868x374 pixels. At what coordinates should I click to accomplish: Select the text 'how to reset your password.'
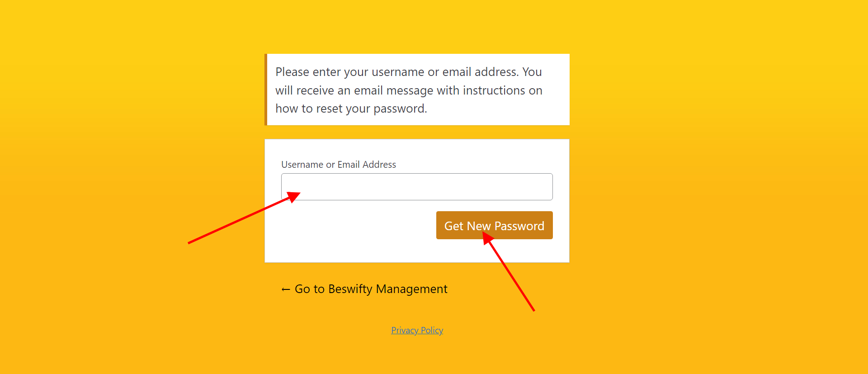(351, 109)
